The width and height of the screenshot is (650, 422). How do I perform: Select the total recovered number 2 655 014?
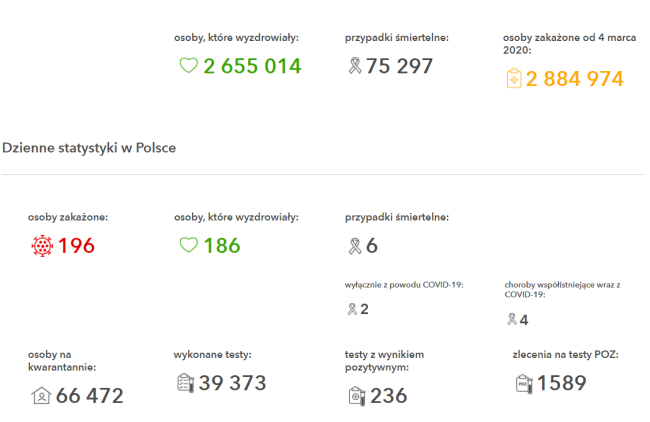tap(252, 66)
